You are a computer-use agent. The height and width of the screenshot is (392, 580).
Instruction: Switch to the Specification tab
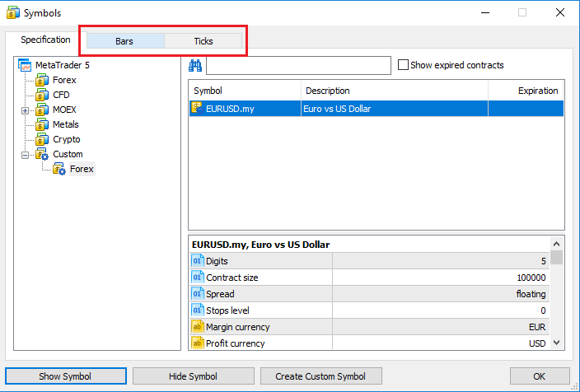tap(45, 40)
